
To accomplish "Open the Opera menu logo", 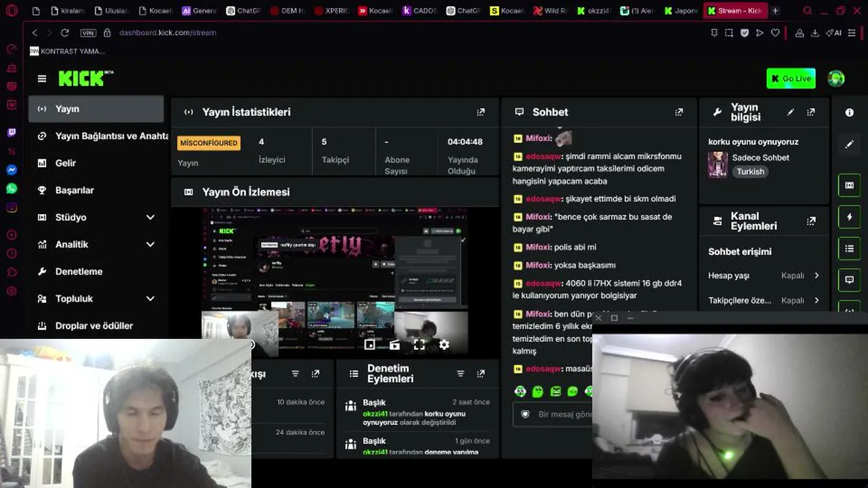I will (12, 11).
